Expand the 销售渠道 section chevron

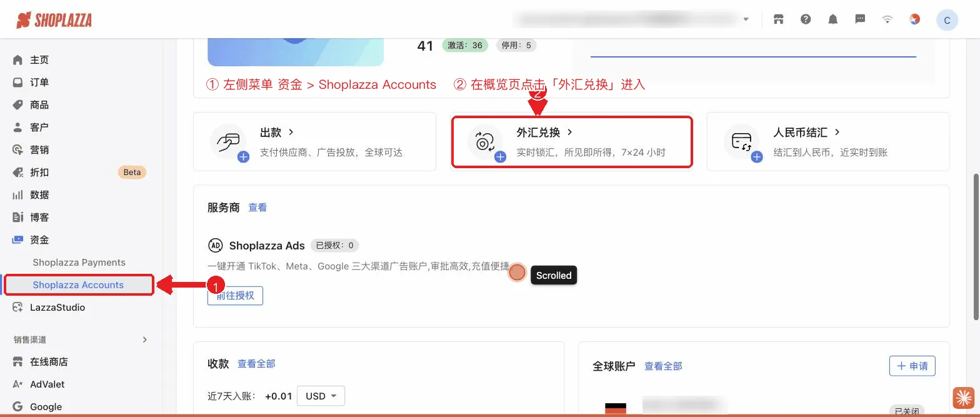(144, 340)
